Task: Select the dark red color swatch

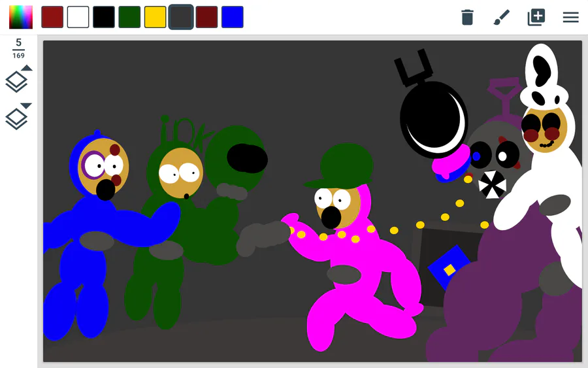Action: click(x=52, y=17)
